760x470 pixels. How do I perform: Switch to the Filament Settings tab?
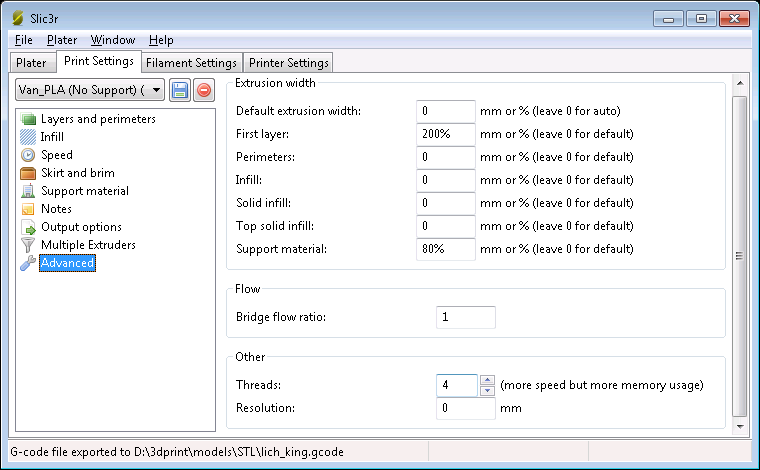point(191,63)
